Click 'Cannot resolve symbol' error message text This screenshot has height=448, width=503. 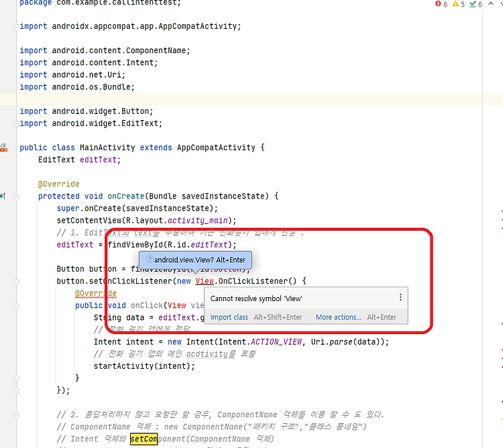click(256, 298)
